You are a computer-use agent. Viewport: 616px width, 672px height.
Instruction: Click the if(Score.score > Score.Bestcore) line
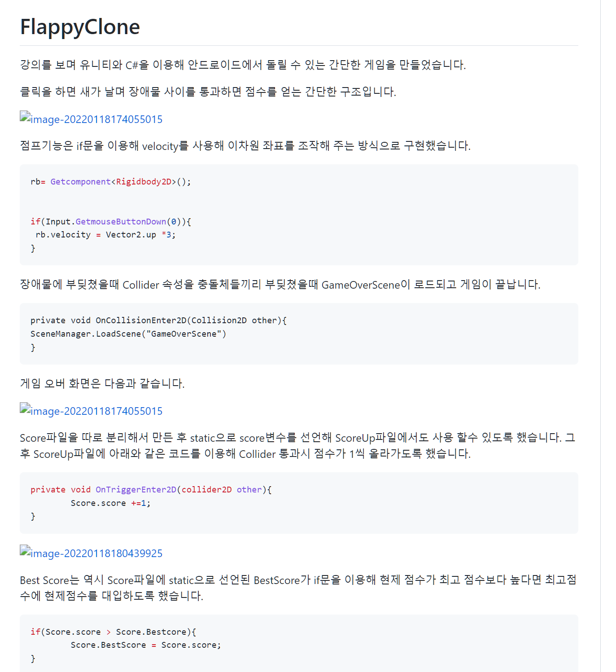coord(113,632)
